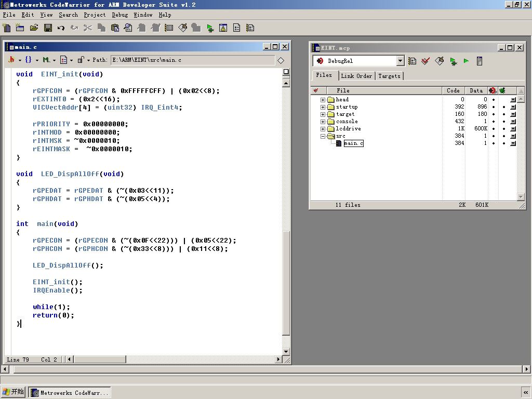Collapse the src folder
This screenshot has height=399, width=532.
pyautogui.click(x=323, y=136)
